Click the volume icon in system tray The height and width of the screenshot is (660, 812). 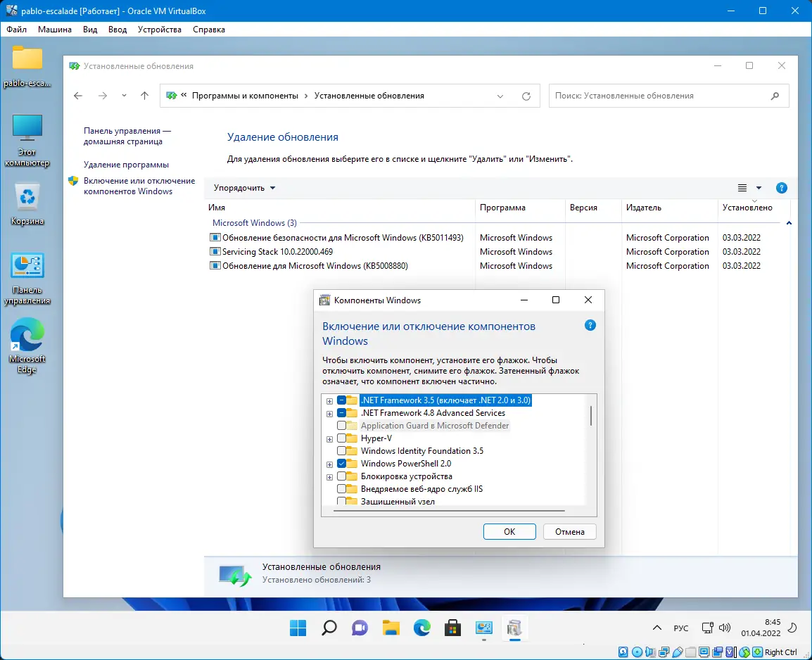(725, 628)
